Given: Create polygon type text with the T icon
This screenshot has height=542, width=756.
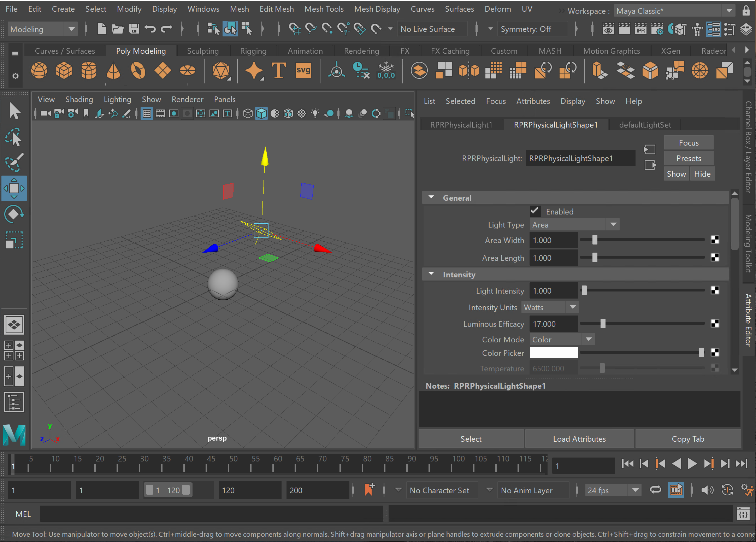Looking at the screenshot, I should coord(279,70).
